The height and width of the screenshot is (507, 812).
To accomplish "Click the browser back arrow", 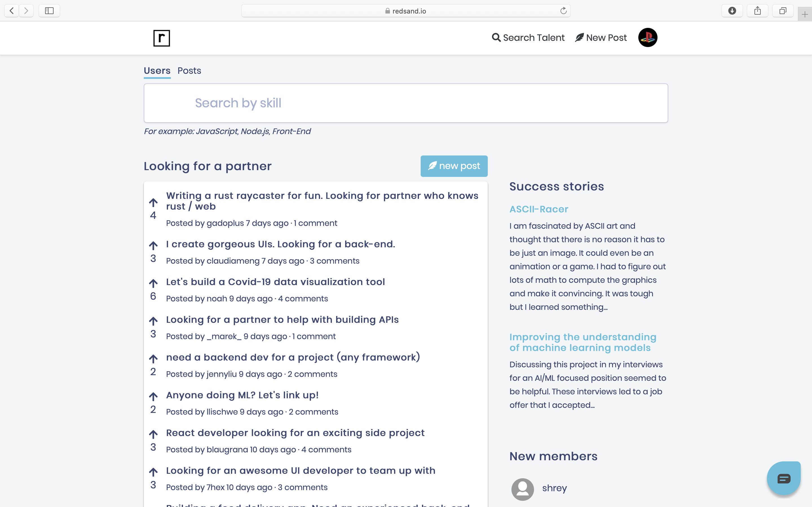I will tap(11, 10).
